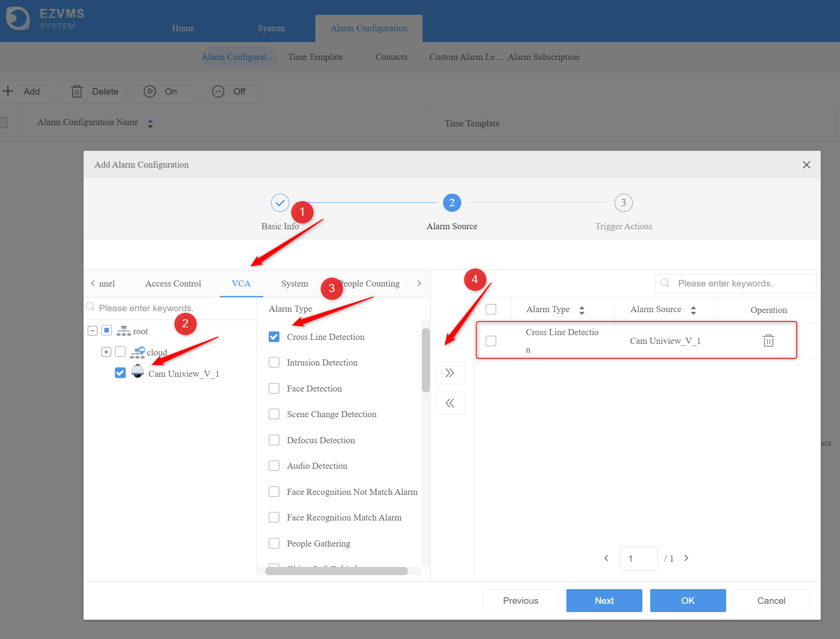Click step 2 Alarm Source circle
Screen dimensions: 840x639
(452, 203)
